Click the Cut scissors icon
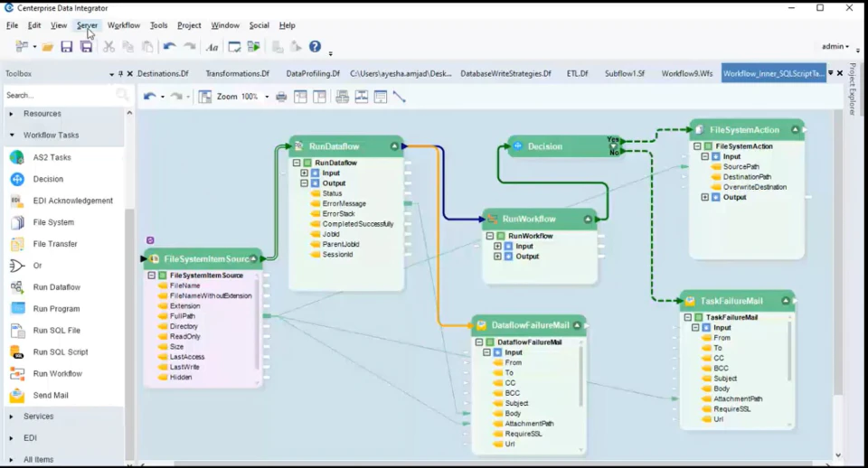This screenshot has height=468, width=868. [108, 47]
